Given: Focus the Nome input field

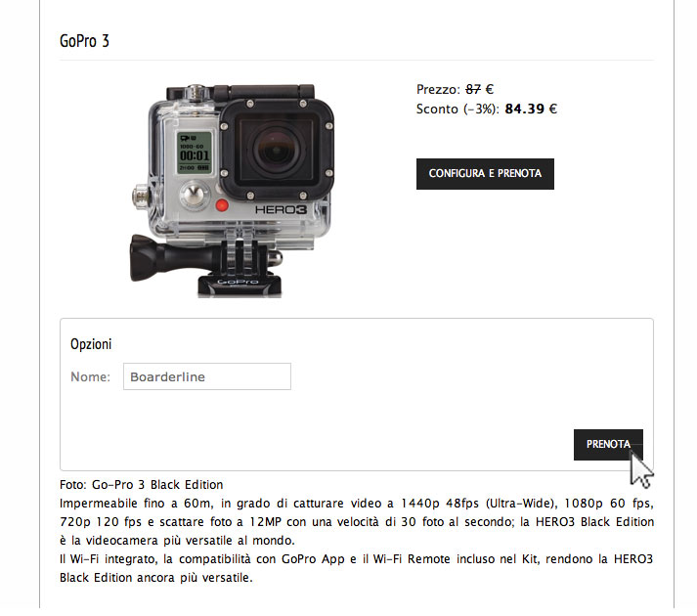Looking at the screenshot, I should click(x=207, y=376).
